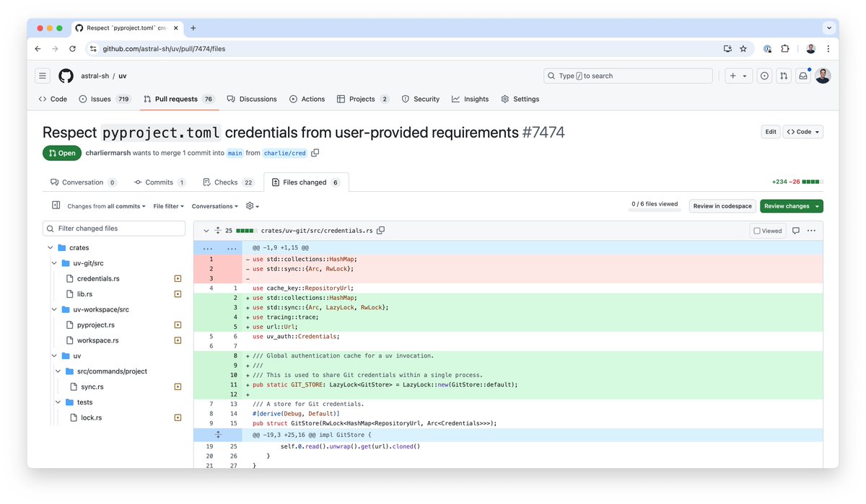Expand all lines of credentials.rs diff
This screenshot has height=504, width=866.
click(x=217, y=231)
